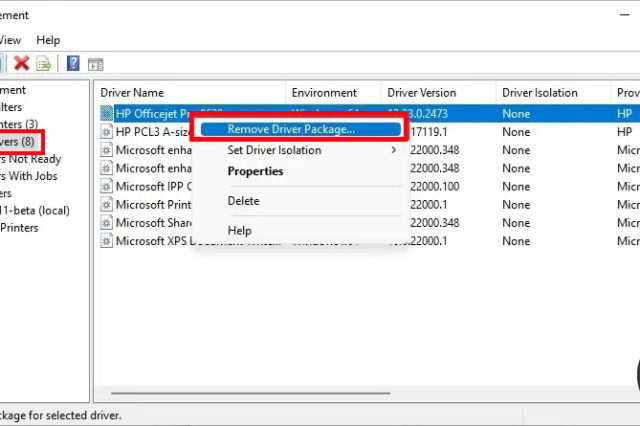Viewport: 640px width, 426px height.
Task: Select Remove Driver Package from context menu
Action: coord(291,129)
